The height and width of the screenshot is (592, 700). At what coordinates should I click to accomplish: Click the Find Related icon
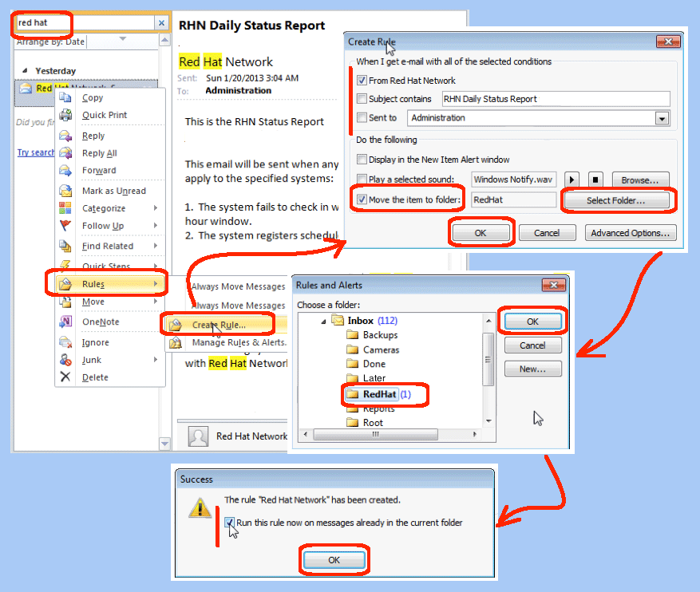(65, 246)
